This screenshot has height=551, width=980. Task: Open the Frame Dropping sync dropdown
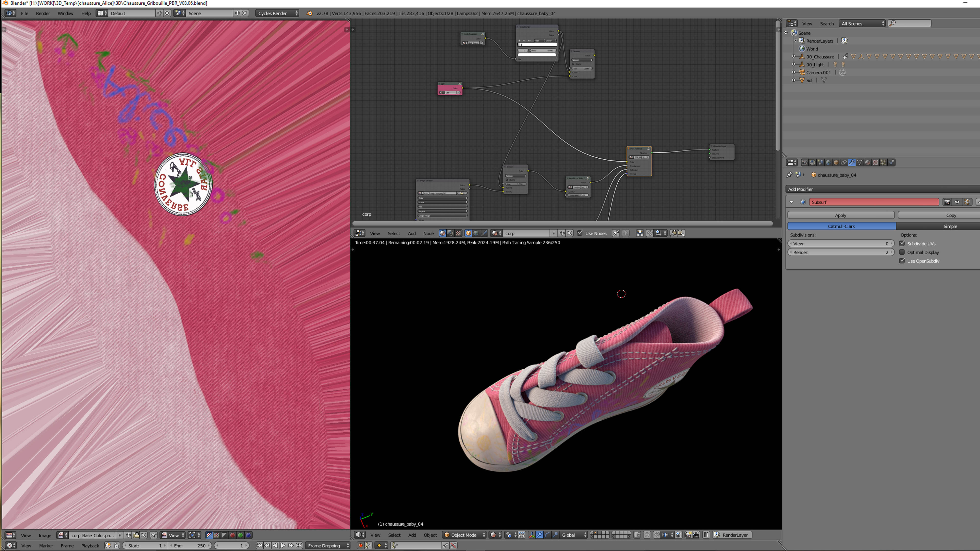pyautogui.click(x=328, y=545)
